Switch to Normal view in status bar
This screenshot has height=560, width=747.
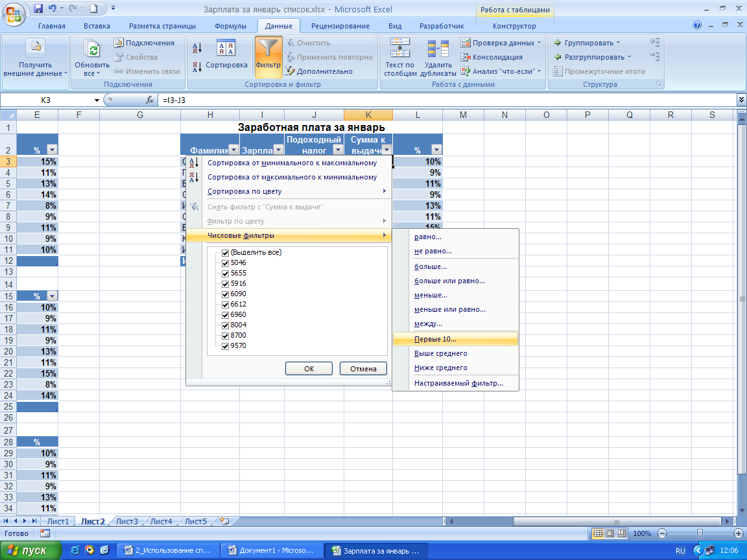click(x=597, y=534)
